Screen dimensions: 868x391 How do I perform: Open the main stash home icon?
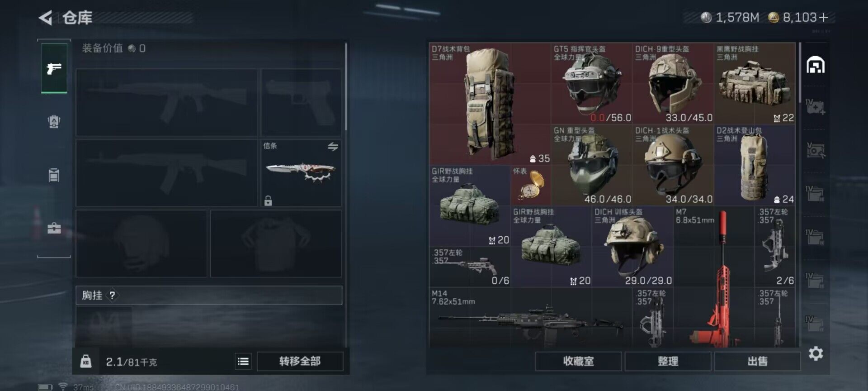point(816,65)
